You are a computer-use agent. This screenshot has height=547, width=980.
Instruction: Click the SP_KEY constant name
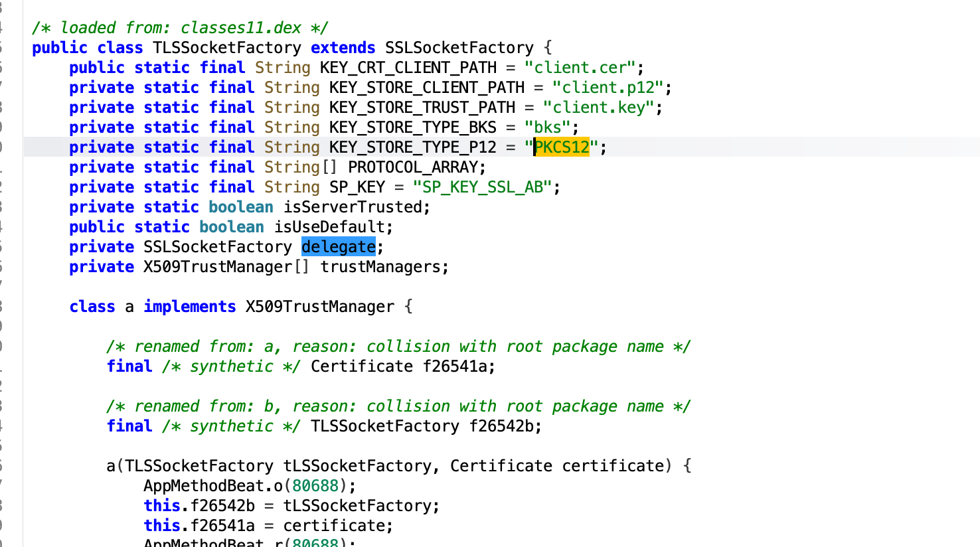tap(357, 187)
